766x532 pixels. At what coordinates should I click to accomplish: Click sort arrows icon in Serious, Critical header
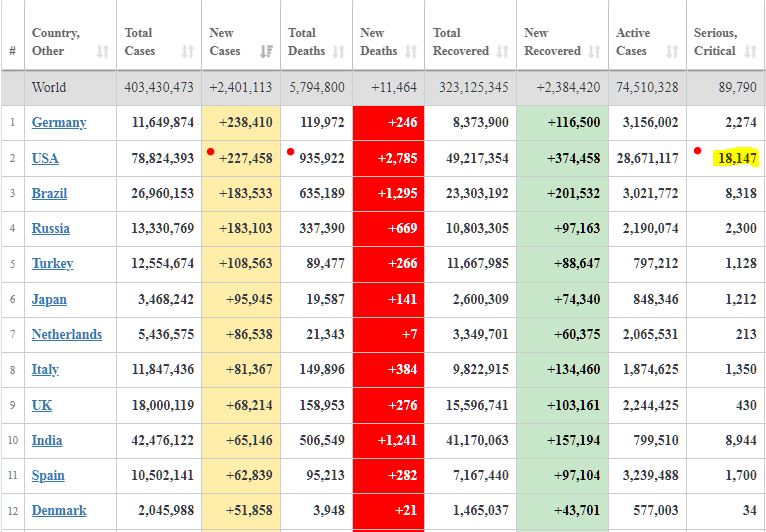click(x=751, y=51)
